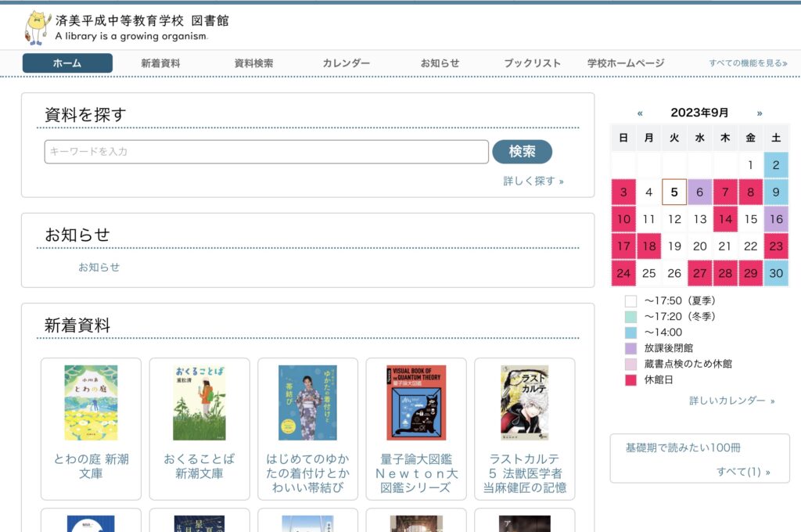Click the 蔵書点検のため休館 pink legend swatch
This screenshot has width=801, height=532.
point(631,364)
